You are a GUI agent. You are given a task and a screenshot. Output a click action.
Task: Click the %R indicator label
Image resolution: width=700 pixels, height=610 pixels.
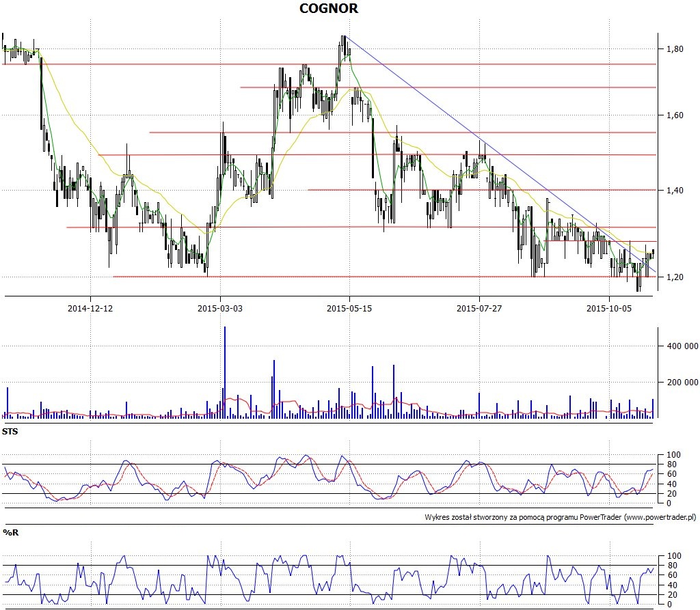pyautogui.click(x=11, y=532)
